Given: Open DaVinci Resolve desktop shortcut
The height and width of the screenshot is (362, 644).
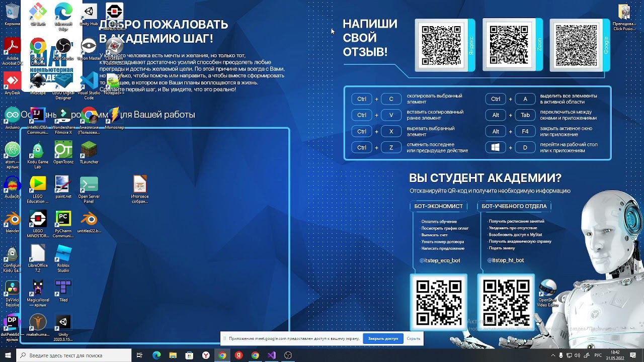Looking at the screenshot, I should (x=12, y=294).
